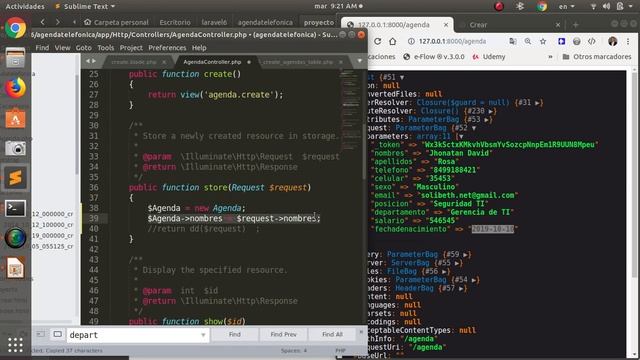Click the Sublime minimap preview
The image size is (640, 360).
350,110
